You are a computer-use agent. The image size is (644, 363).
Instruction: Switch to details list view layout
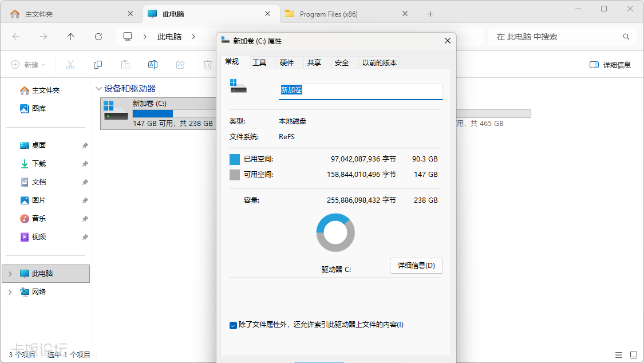(x=619, y=355)
